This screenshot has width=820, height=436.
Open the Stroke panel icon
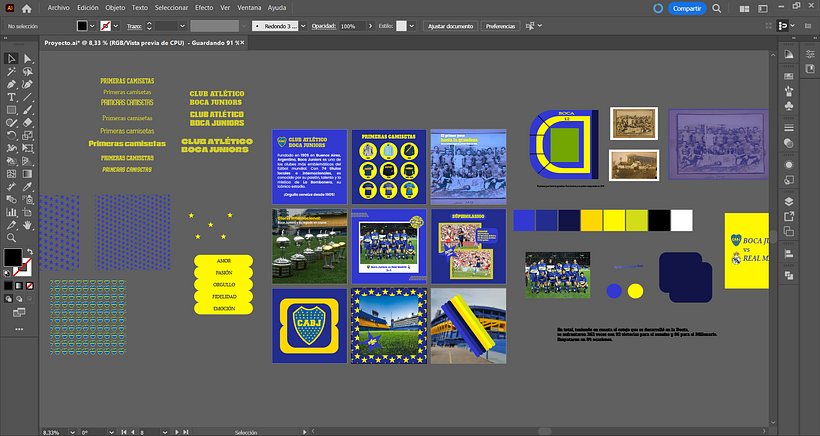point(789,128)
